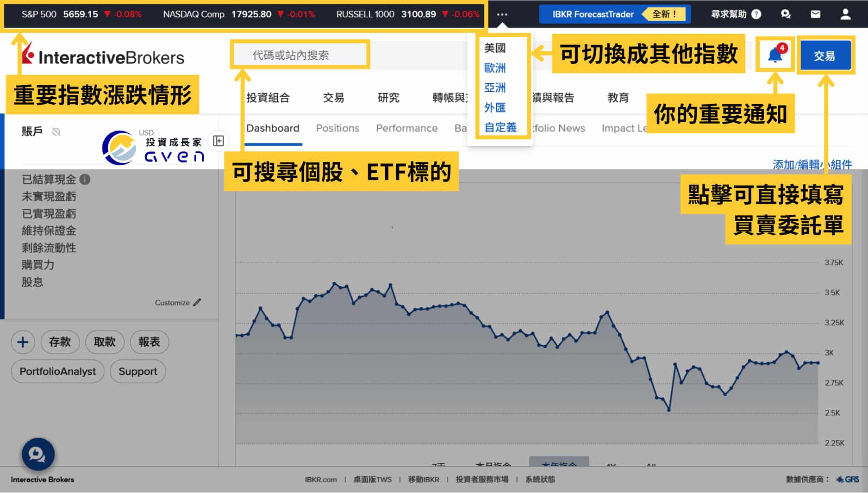Click 添加/編輯小組件 link
This screenshot has width=868, height=493.
coord(812,164)
